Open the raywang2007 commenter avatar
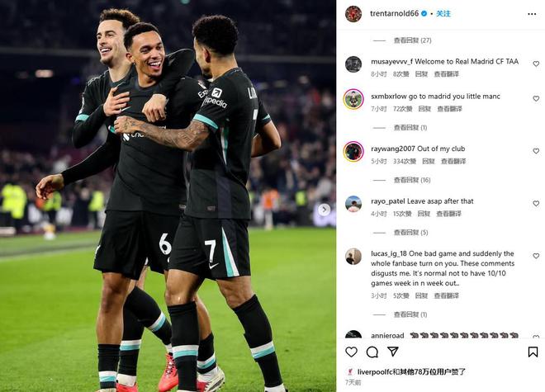Viewport: 545px width, 392px height. [x=353, y=152]
